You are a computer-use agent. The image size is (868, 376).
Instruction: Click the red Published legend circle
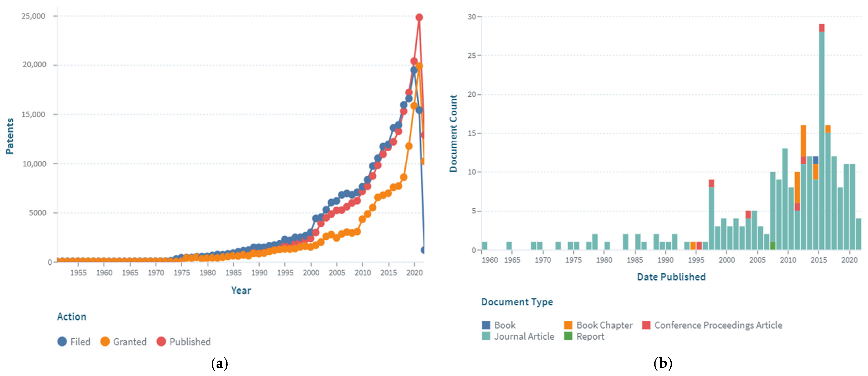click(x=161, y=341)
